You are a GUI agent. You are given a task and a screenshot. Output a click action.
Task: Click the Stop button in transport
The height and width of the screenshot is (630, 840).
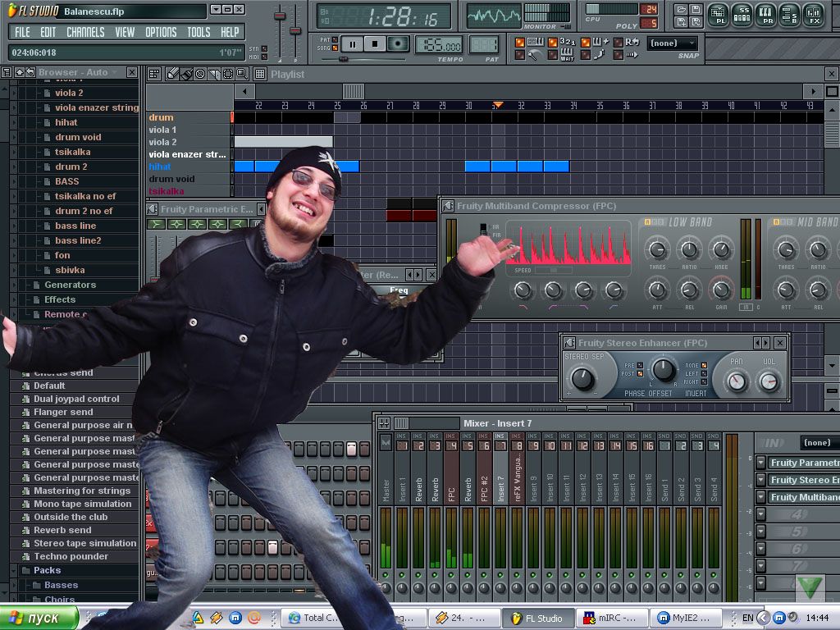[375, 44]
